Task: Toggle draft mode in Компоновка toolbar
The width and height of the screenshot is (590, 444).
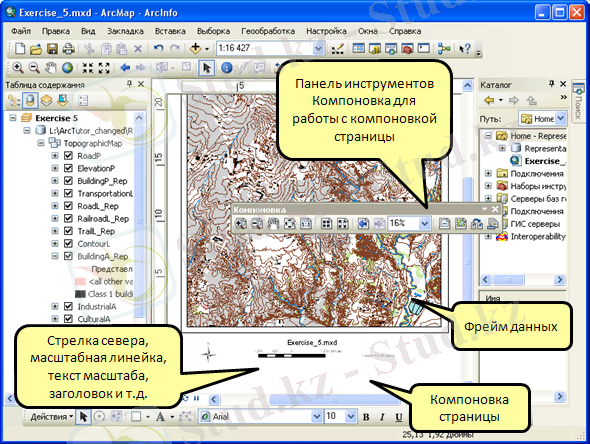Action: pos(444,224)
